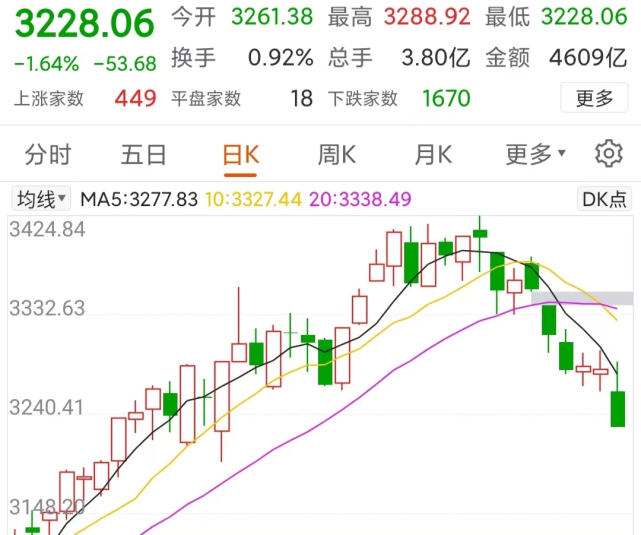Viewport: 641px width, 535px height.
Task: Open the chart settings gear icon
Action: coord(609,154)
